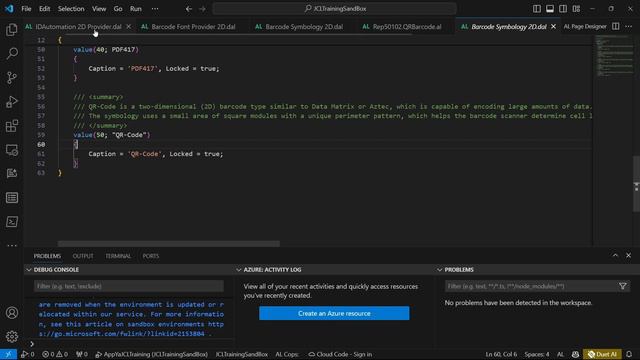The image size is (640, 360).
Task: Click the JCLTrainingSandBox command center search
Action: point(334,9)
